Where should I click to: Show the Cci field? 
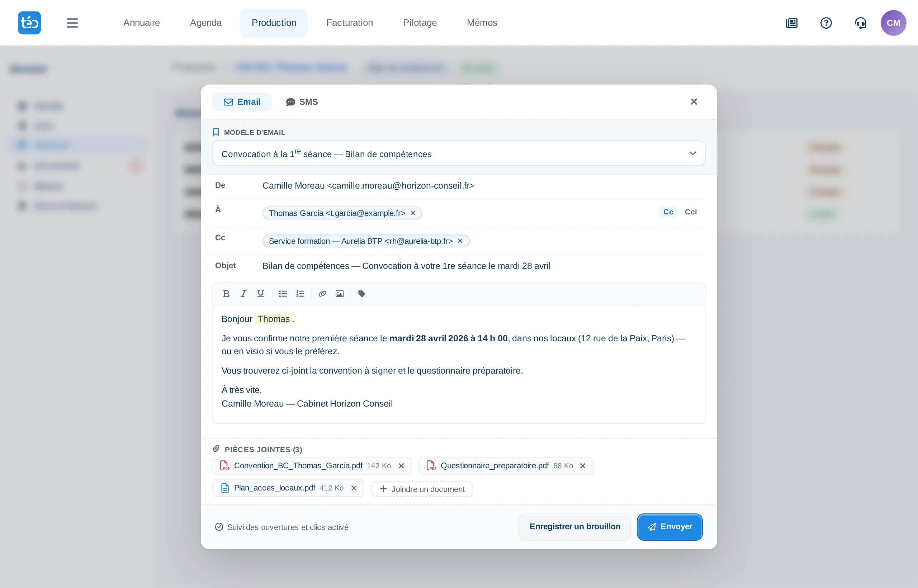(x=690, y=212)
